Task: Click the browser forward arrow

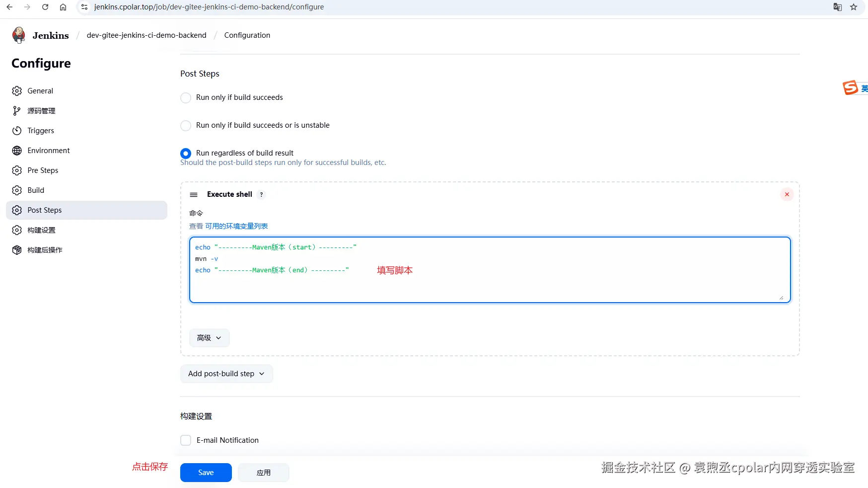Action: (x=27, y=7)
